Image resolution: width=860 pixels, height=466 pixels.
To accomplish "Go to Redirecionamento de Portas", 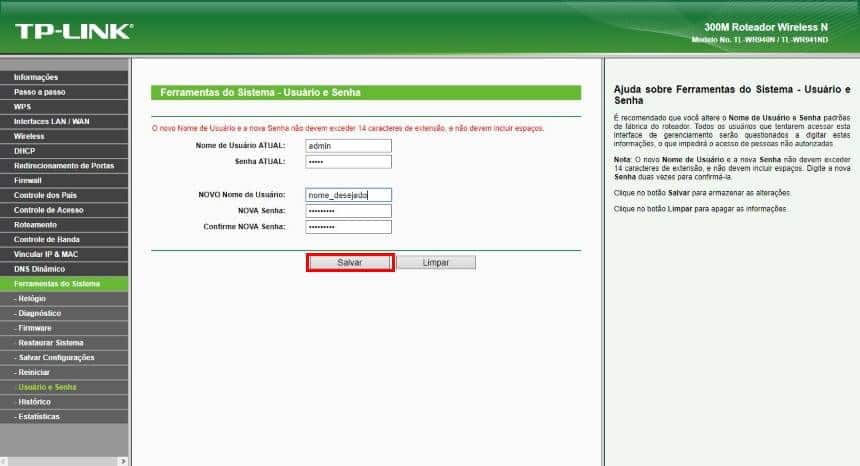I will (x=64, y=166).
